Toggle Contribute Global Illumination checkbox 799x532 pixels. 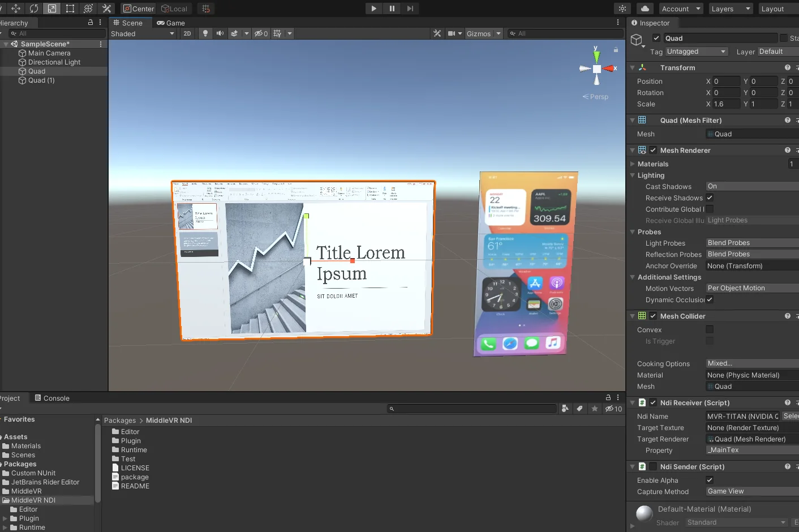(710, 209)
